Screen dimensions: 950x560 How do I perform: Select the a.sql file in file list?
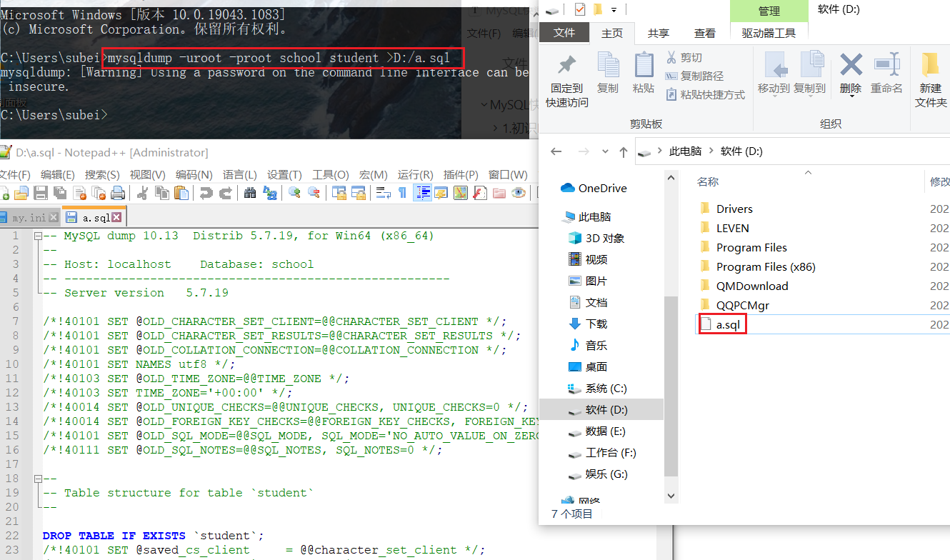pos(729,324)
